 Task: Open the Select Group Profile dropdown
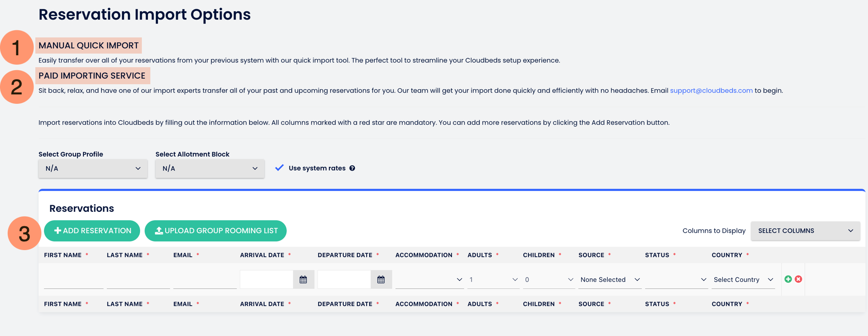coord(93,168)
